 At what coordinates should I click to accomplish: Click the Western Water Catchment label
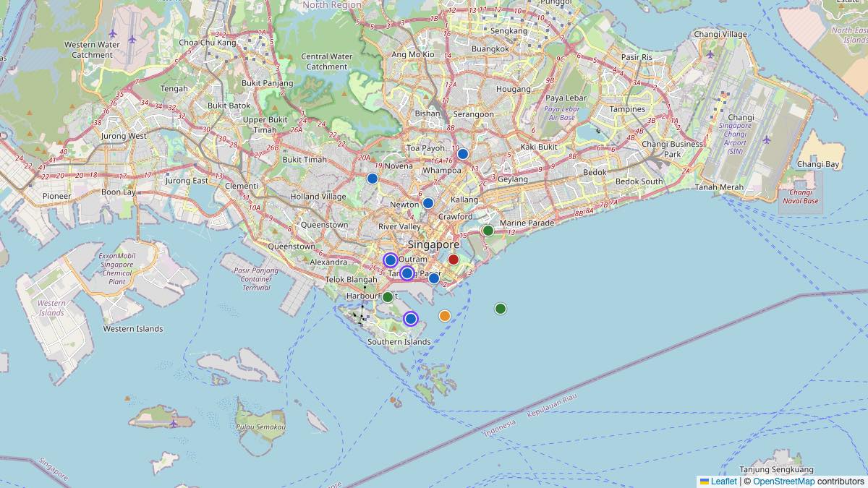pyautogui.click(x=93, y=49)
